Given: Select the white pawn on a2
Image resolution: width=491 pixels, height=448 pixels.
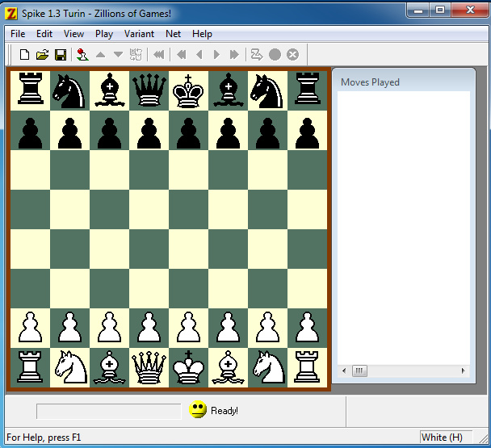Looking at the screenshot, I should coord(30,328).
